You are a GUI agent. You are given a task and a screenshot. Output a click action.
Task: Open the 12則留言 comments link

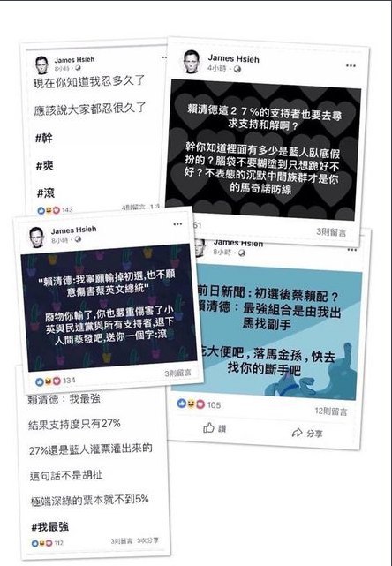coord(330,411)
